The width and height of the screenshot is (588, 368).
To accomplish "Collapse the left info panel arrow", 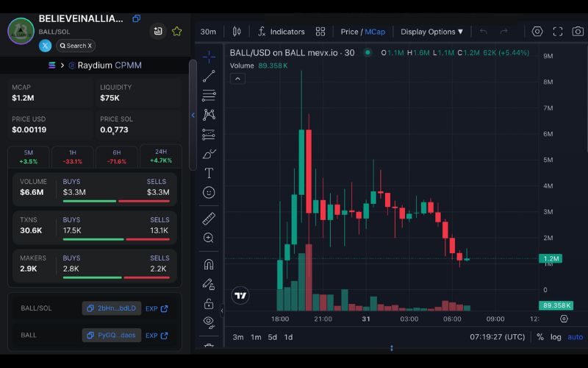I will (193, 116).
